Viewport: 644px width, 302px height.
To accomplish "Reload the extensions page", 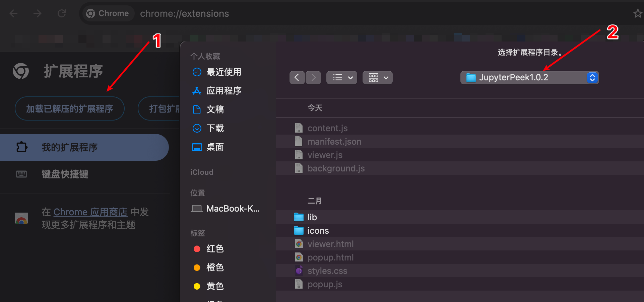I will click(x=62, y=13).
